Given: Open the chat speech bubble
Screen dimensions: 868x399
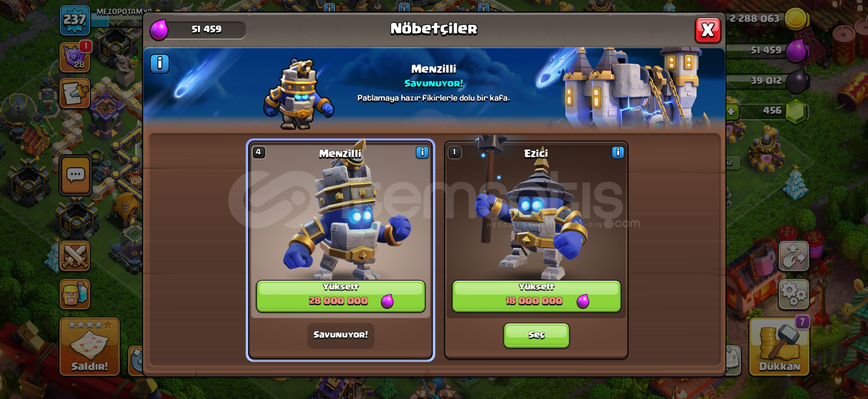Looking at the screenshot, I should [x=75, y=175].
